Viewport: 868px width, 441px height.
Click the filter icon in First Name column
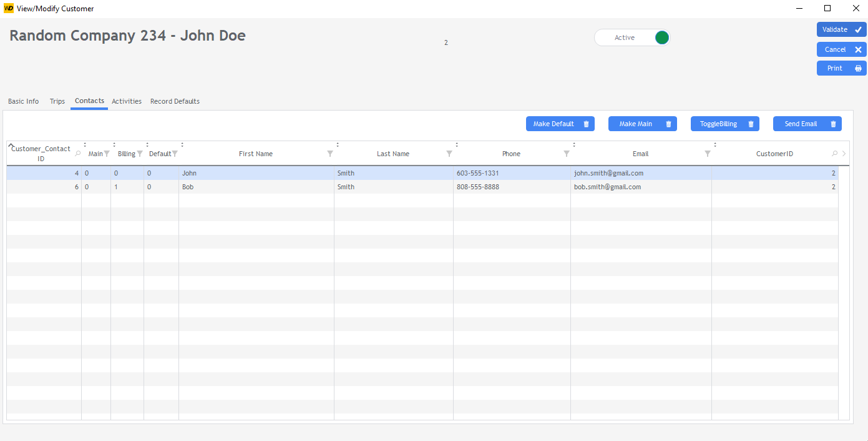330,154
